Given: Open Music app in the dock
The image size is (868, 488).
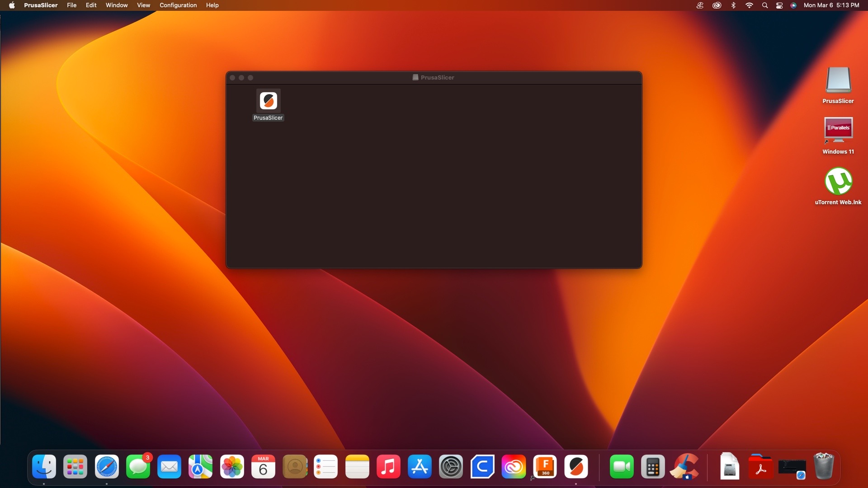Looking at the screenshot, I should (x=388, y=467).
